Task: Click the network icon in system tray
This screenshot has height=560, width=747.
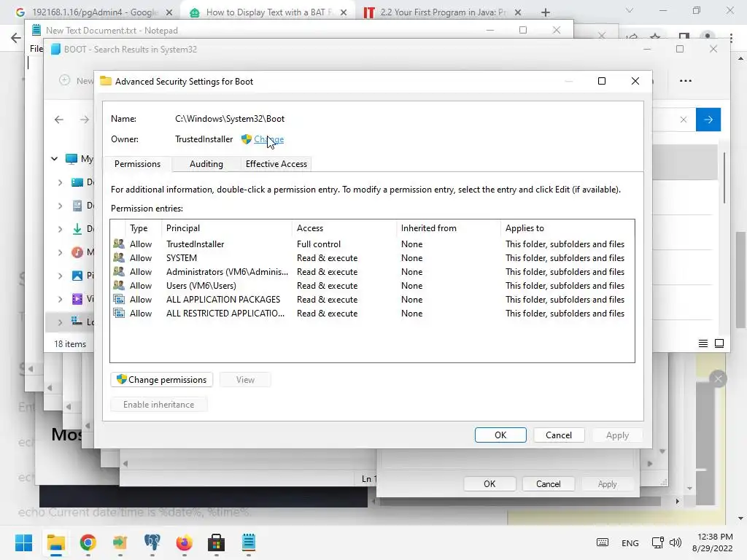Action: (658, 542)
